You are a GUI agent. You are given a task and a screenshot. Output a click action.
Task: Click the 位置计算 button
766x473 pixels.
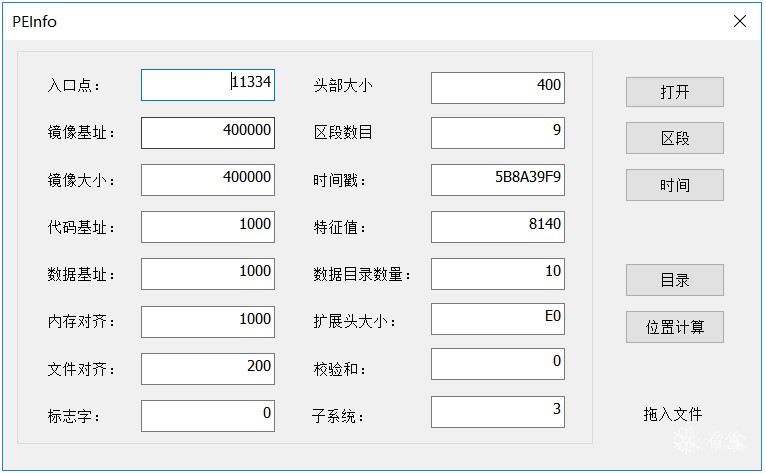point(675,327)
